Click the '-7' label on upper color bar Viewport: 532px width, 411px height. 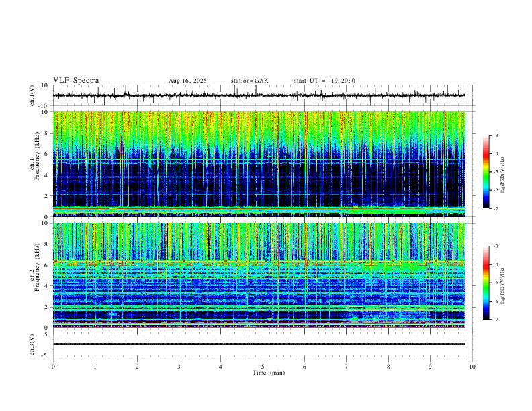(x=495, y=208)
